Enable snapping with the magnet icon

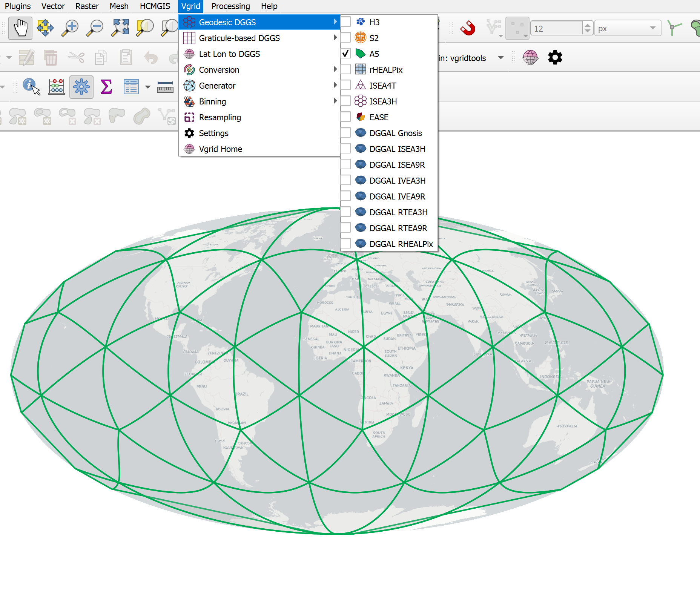tap(468, 28)
